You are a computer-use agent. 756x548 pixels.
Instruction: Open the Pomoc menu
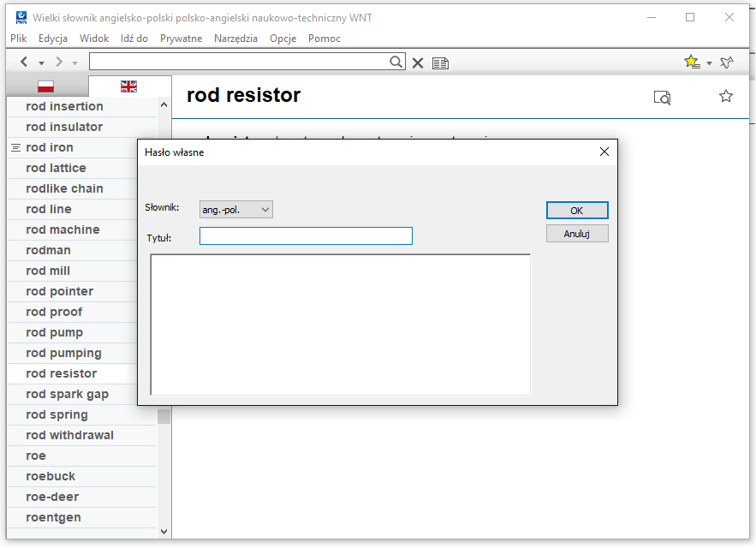pyautogui.click(x=324, y=39)
